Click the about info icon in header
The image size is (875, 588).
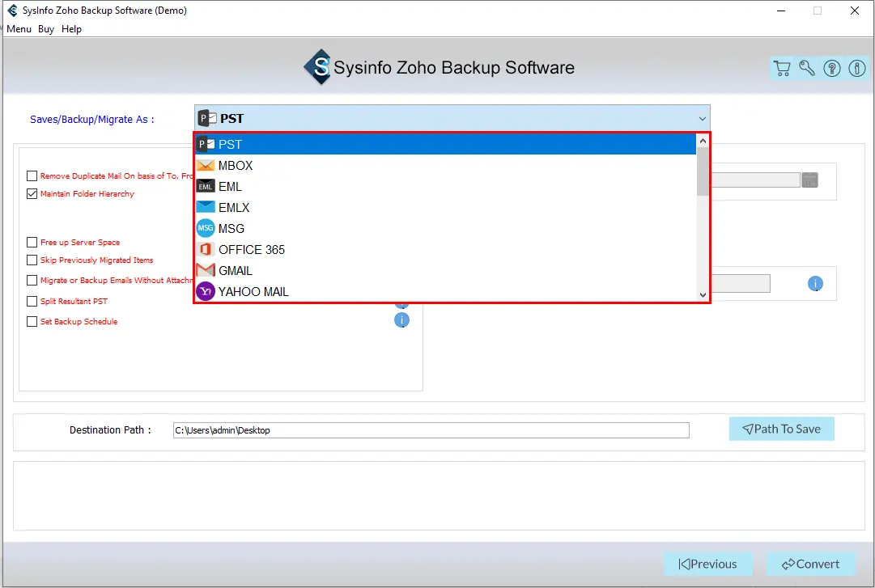[x=857, y=68]
